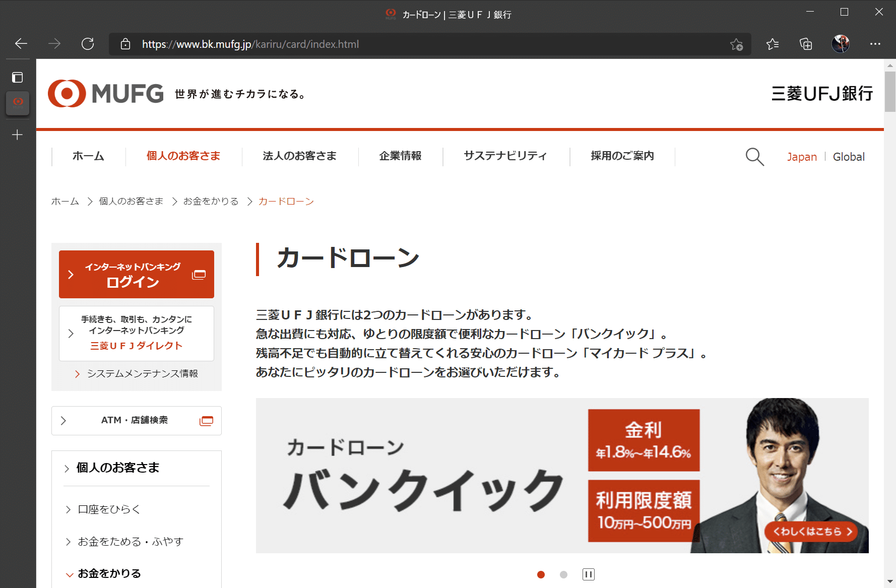
Task: Open the user profile avatar
Action: pos(841,44)
